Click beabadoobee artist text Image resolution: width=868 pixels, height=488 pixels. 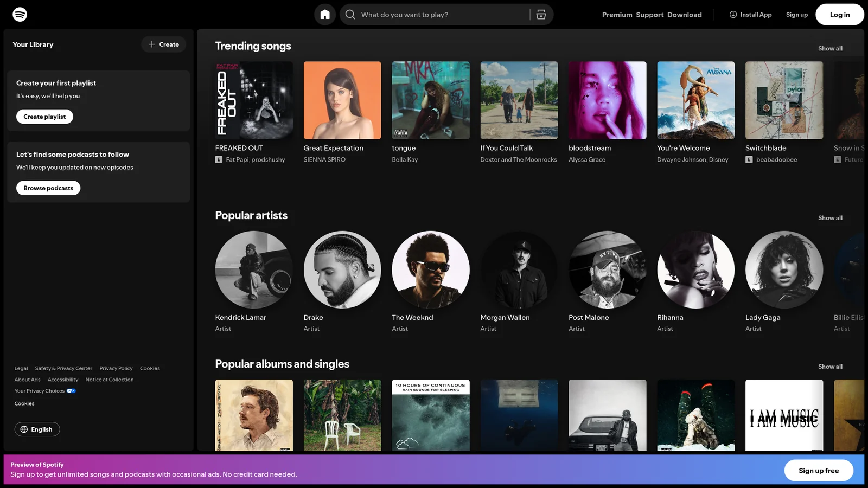coord(776,160)
